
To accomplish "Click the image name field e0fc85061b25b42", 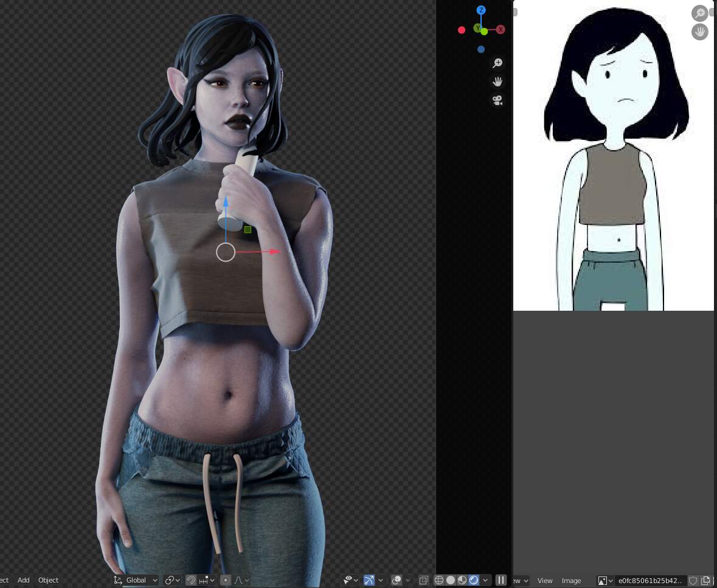I will point(649,581).
